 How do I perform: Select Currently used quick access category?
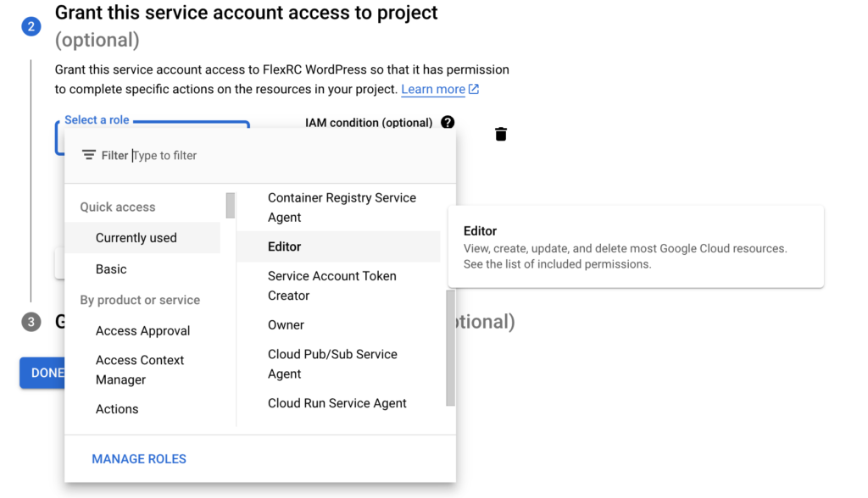(136, 238)
